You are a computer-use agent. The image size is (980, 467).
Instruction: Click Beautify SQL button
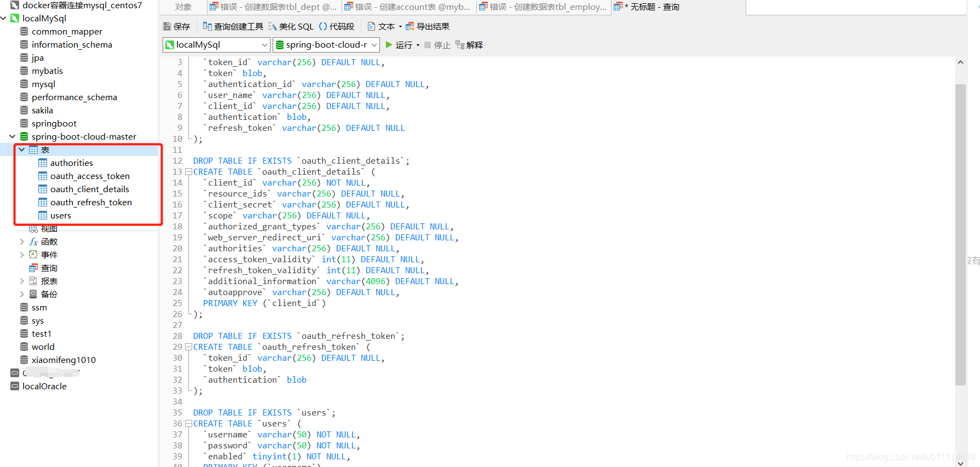pos(290,26)
